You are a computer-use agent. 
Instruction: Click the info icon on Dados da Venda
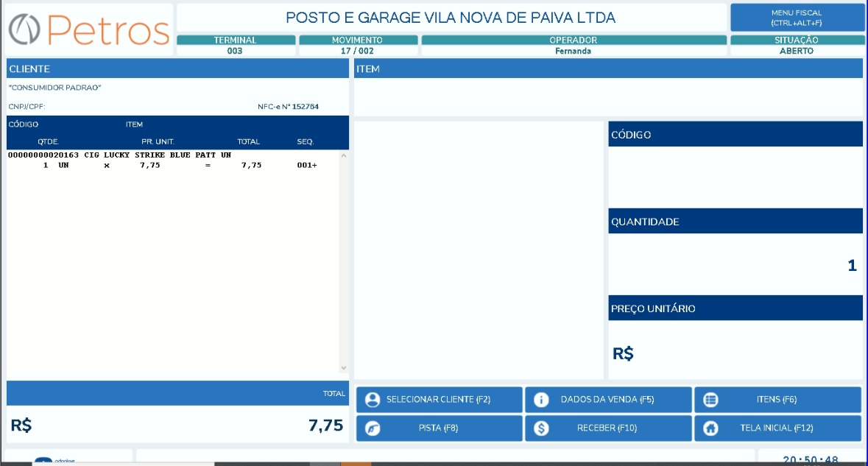(541, 400)
